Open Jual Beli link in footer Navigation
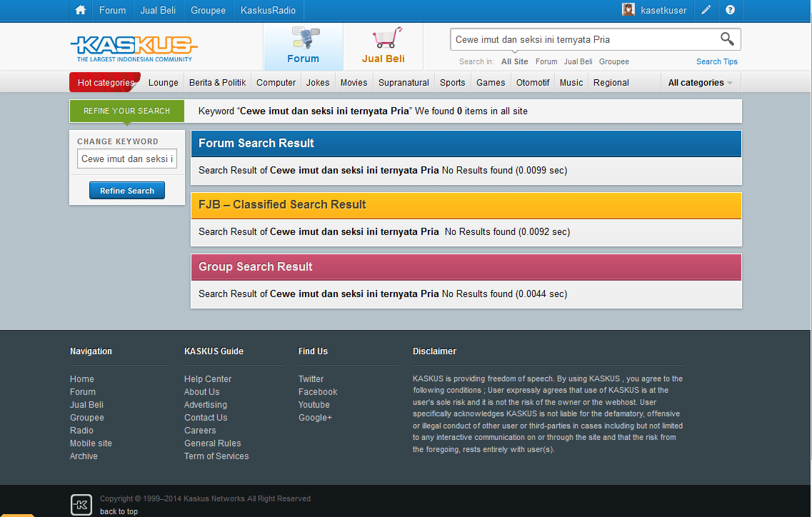This screenshot has height=517, width=812. tap(86, 405)
